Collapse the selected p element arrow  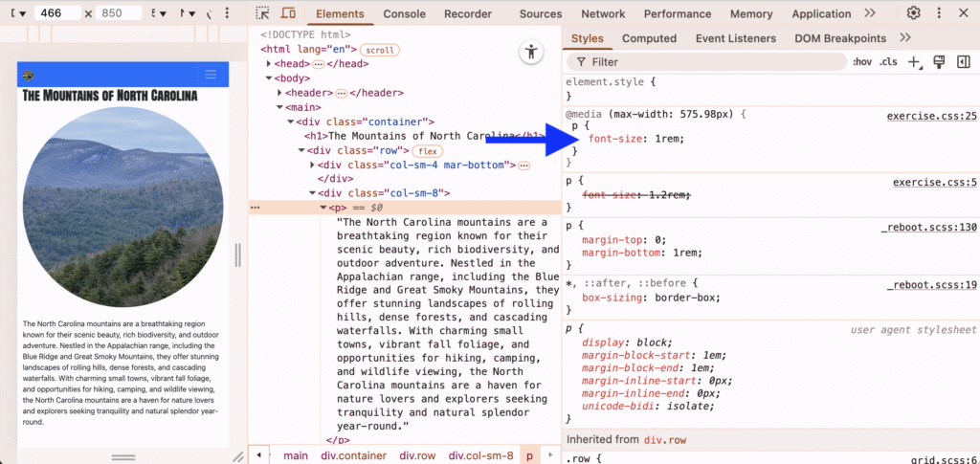tap(323, 208)
